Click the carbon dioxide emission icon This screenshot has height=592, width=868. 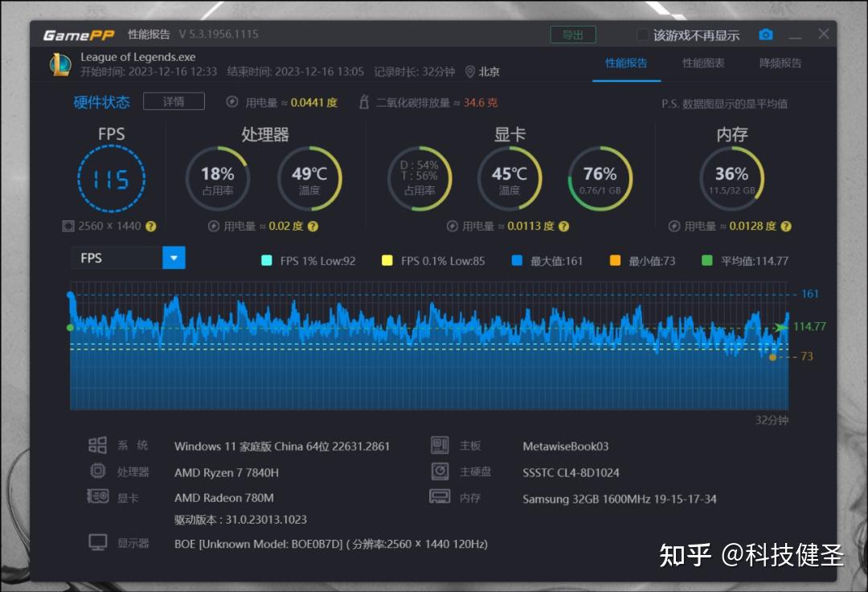(x=364, y=102)
